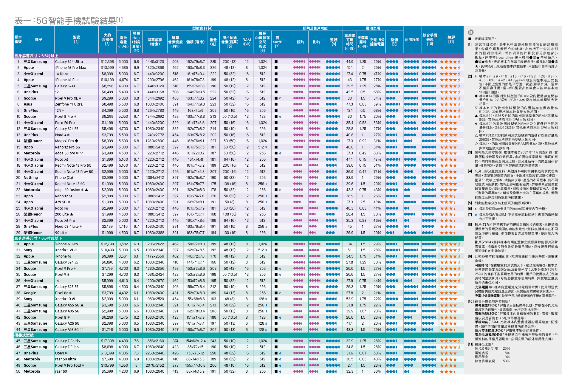Click the eSIM 'e' mark in Open row

pos(280,353)
